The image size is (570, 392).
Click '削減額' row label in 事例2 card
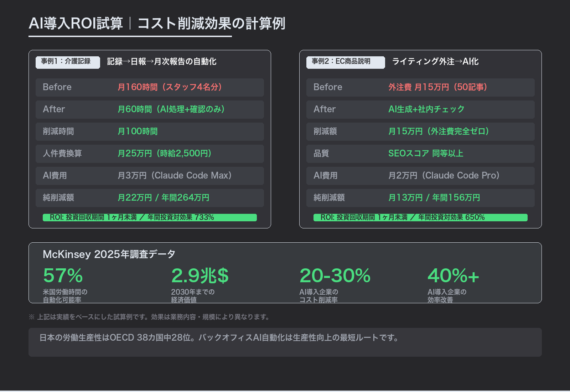pos(325,131)
